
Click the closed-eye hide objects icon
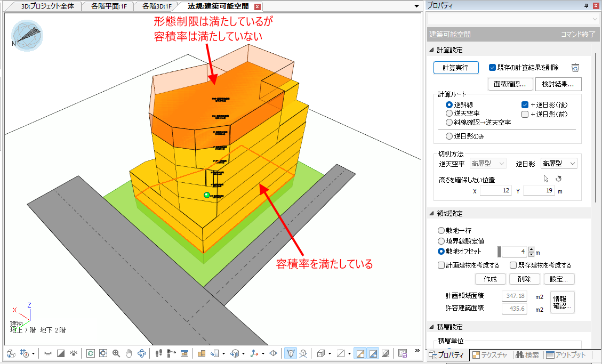pyautogui.click(x=48, y=353)
